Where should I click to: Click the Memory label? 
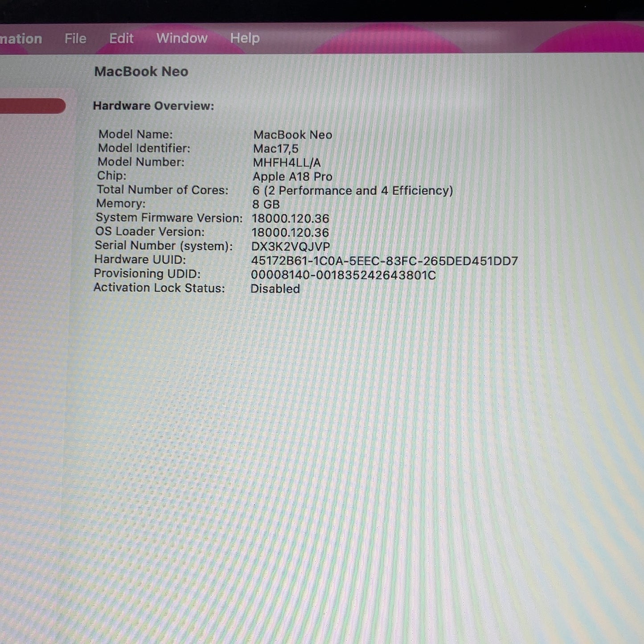pos(121,204)
